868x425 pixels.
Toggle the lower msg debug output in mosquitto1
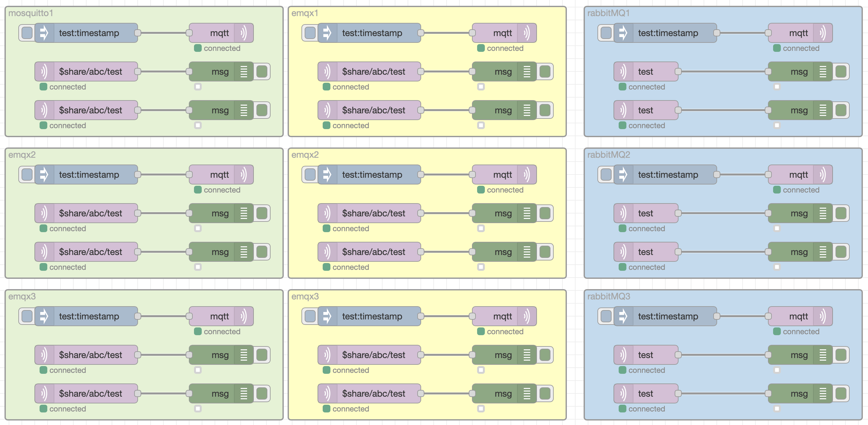[x=262, y=110]
